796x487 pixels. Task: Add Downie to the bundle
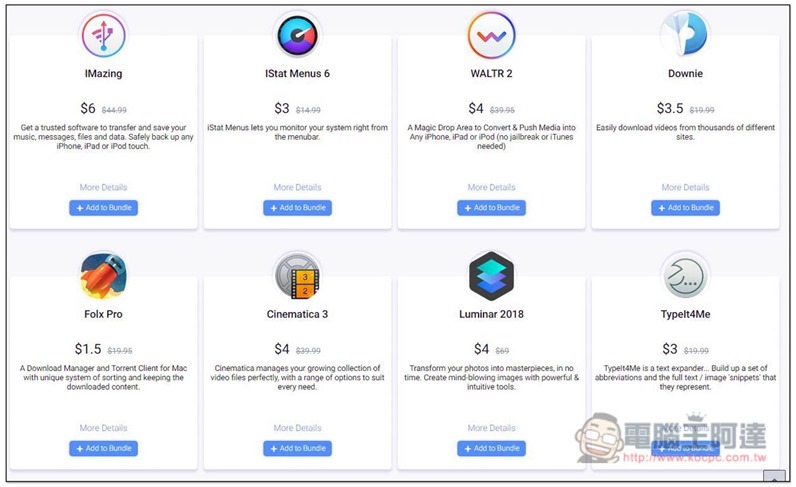click(685, 208)
